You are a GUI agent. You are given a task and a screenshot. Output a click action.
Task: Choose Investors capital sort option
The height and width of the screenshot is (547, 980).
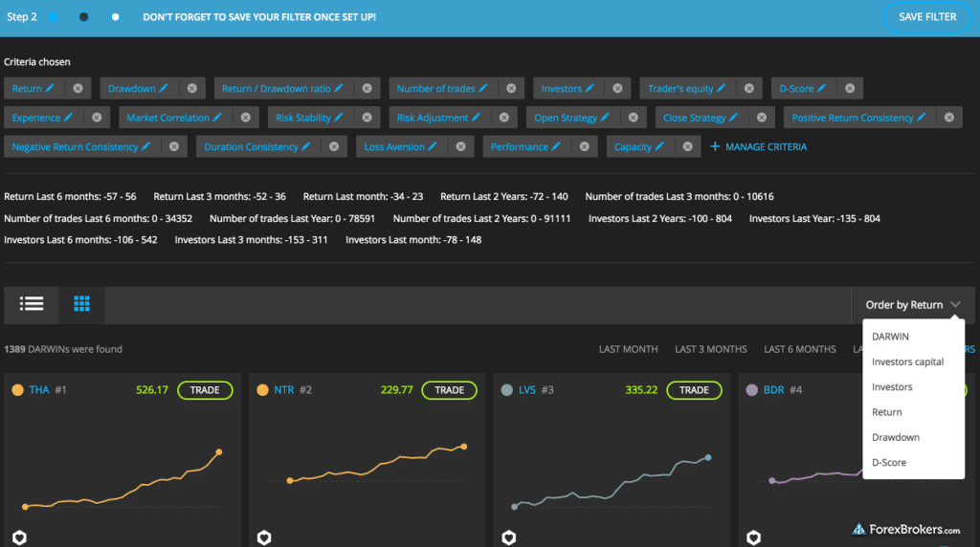pos(907,361)
